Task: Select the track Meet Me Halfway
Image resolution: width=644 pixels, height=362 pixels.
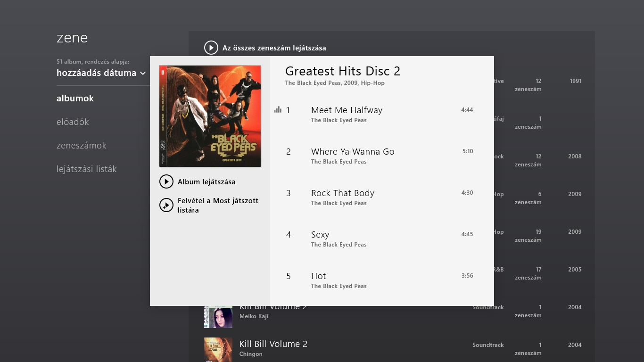Action: point(347,110)
